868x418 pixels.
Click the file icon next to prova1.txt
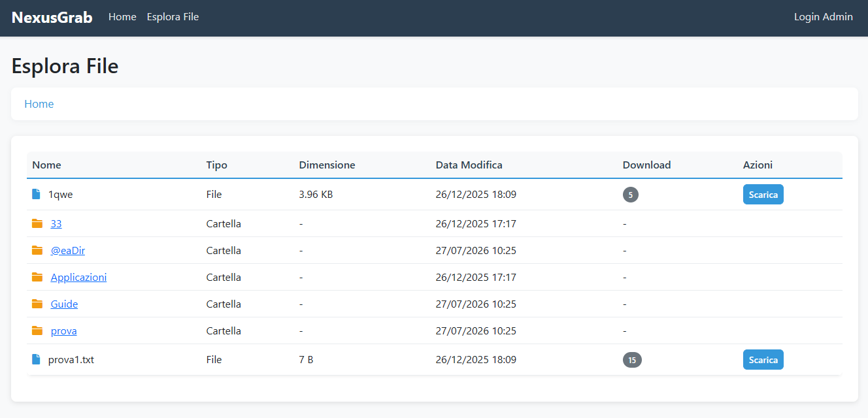pos(36,359)
